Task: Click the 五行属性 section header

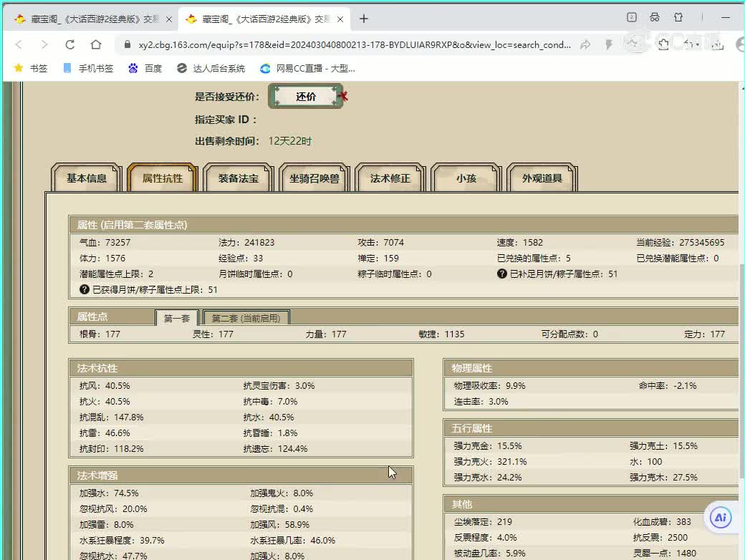Action: point(590,428)
